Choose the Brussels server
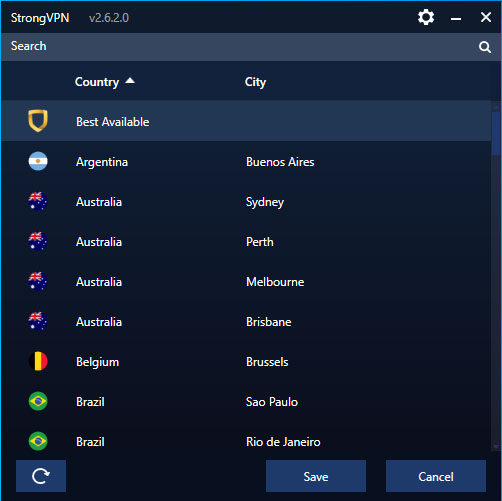Viewport: 502px width, 501px height. 267,362
